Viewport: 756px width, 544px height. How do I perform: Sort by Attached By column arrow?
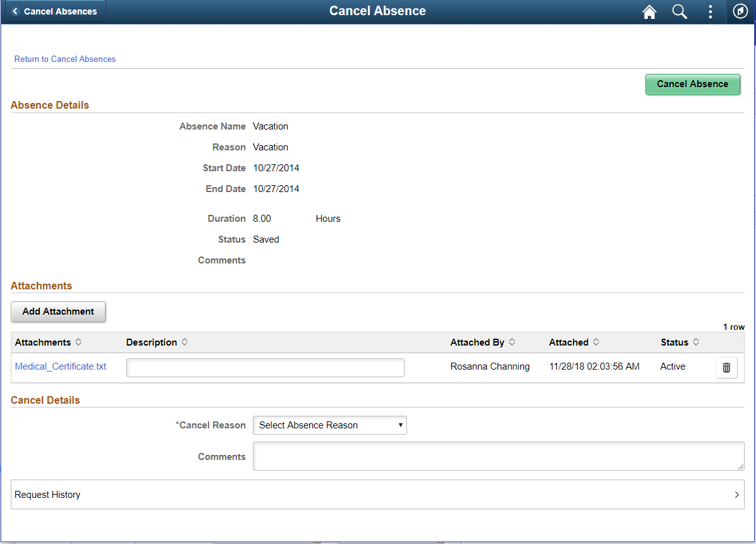click(512, 342)
